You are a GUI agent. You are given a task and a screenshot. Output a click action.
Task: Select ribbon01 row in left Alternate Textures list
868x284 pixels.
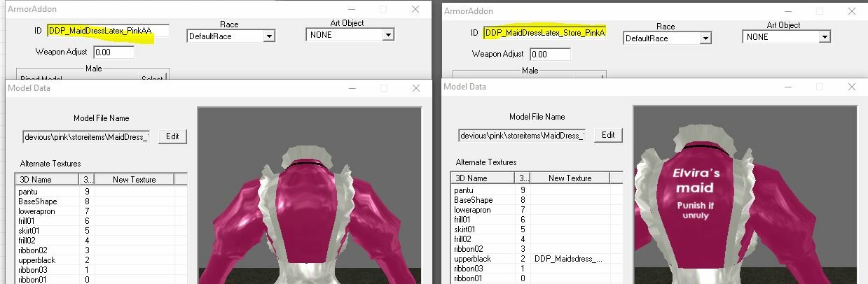click(101, 279)
